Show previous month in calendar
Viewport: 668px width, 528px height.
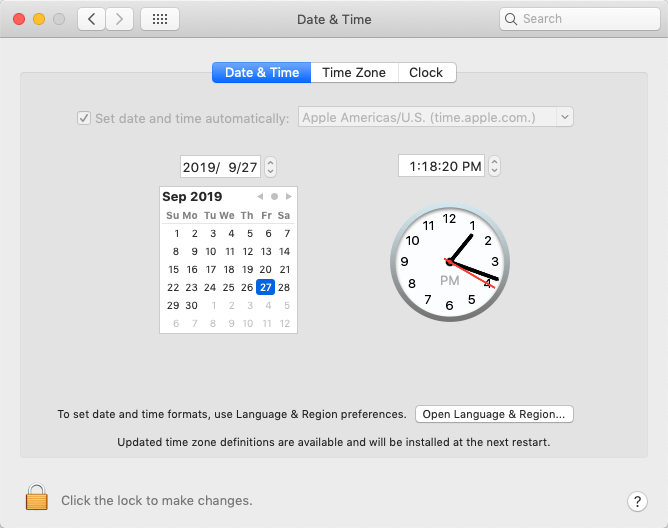260,196
